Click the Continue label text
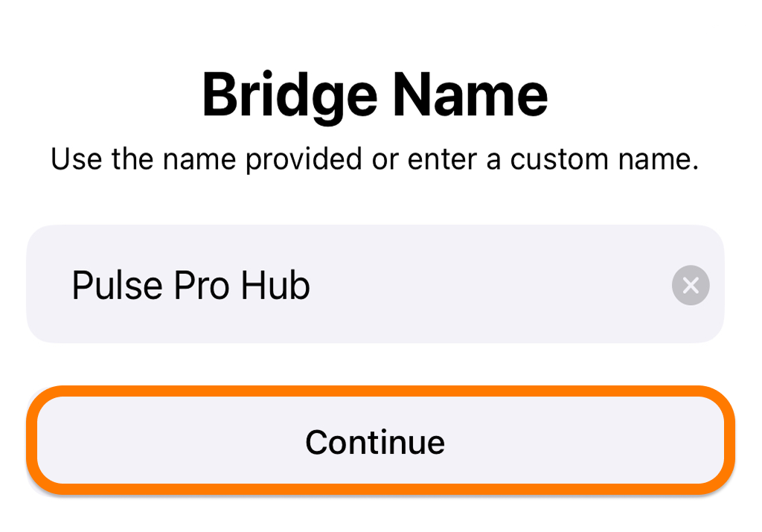Viewport: 762px width, 532px height. click(375, 442)
